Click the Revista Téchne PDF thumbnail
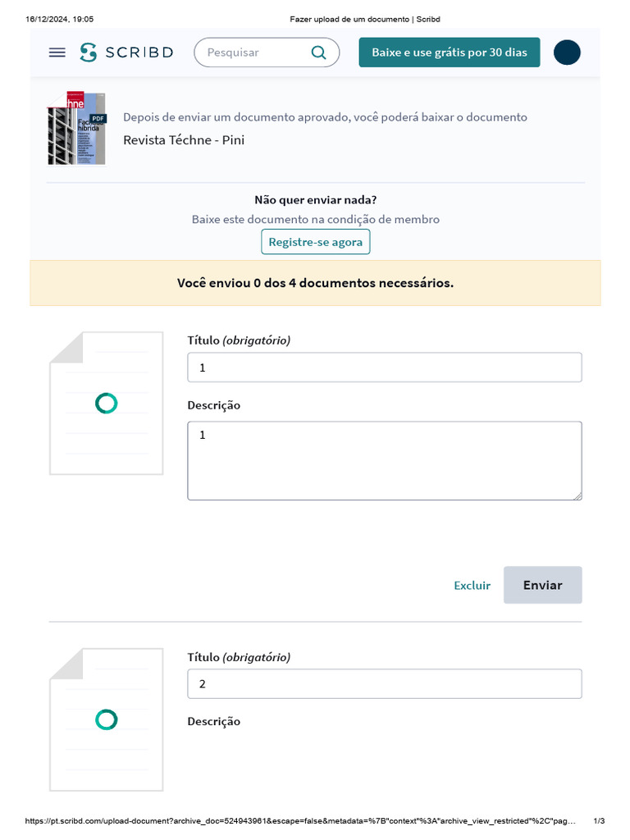This screenshot has height=840, width=630. click(77, 128)
